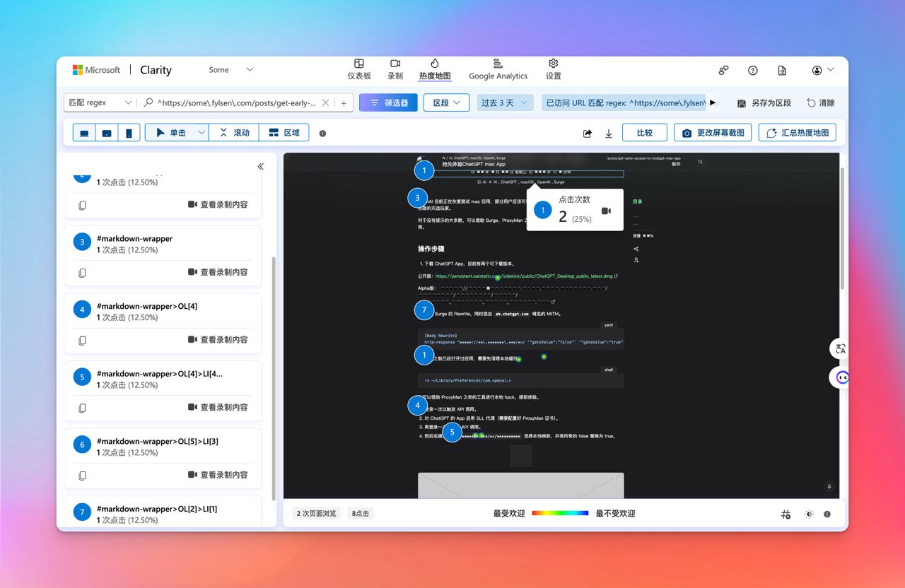Copy selector for OL[4]>LI[4 item
905x588 pixels.
82,408
